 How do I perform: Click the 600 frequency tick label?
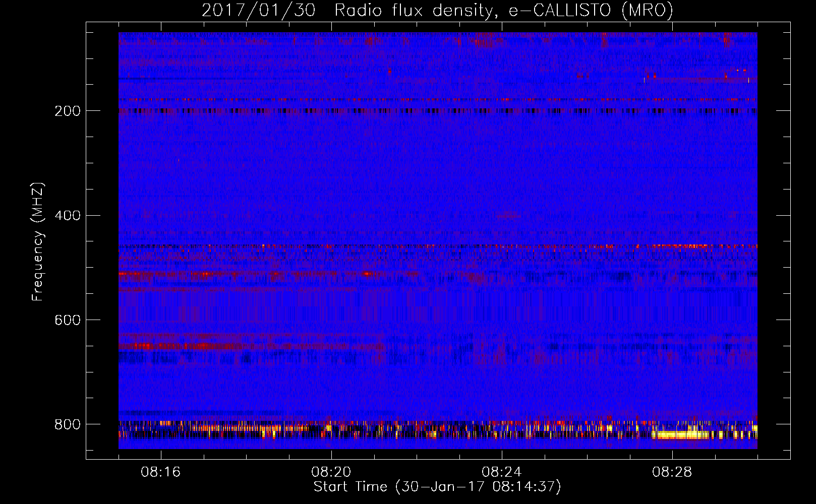click(68, 320)
